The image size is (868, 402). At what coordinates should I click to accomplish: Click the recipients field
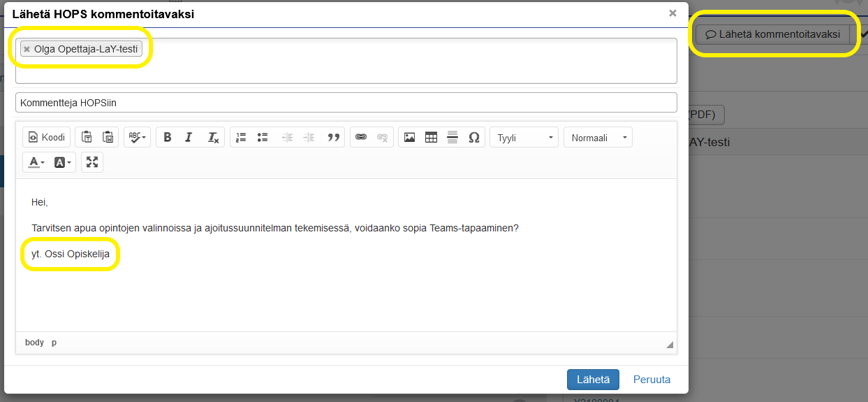click(x=346, y=61)
